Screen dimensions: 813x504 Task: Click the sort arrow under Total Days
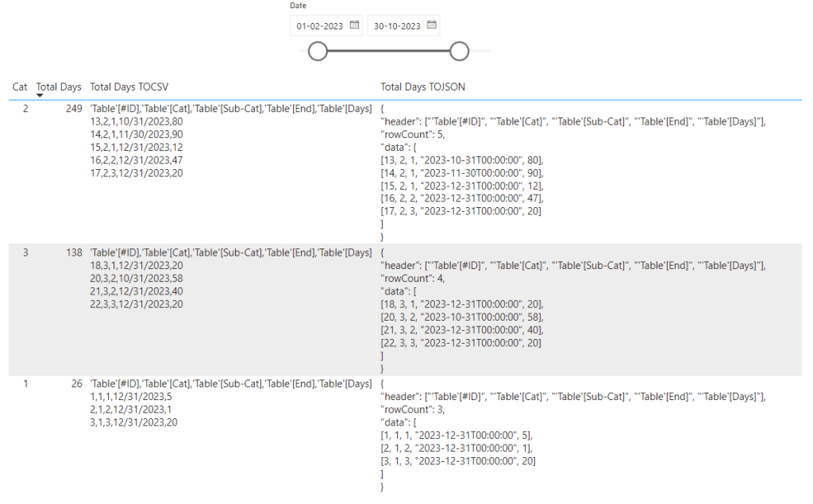pyautogui.click(x=40, y=95)
